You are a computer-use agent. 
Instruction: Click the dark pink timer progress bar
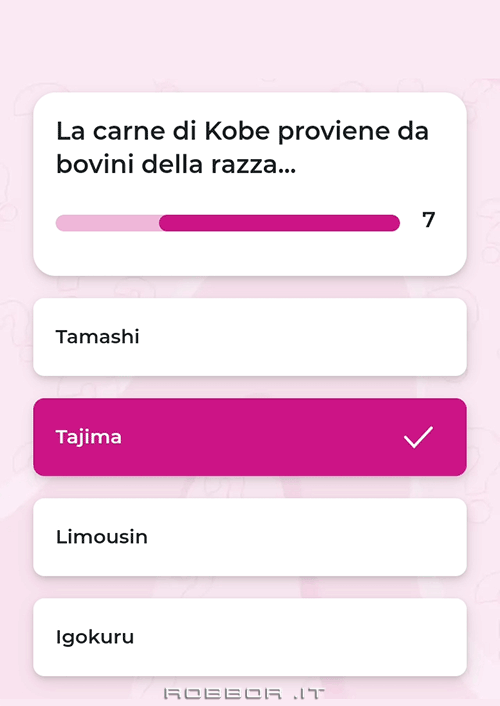click(279, 223)
